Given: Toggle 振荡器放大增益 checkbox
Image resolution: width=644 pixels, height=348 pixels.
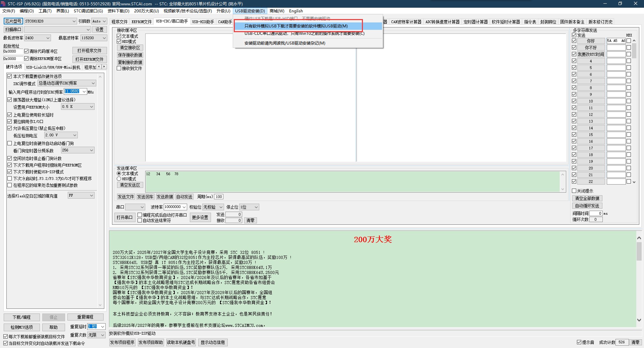Looking at the screenshot, I should click(10, 100).
